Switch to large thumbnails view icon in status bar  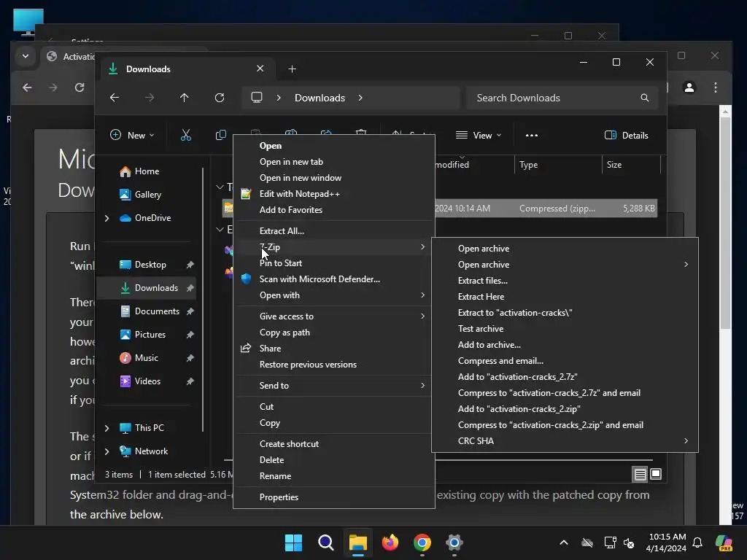point(656,474)
